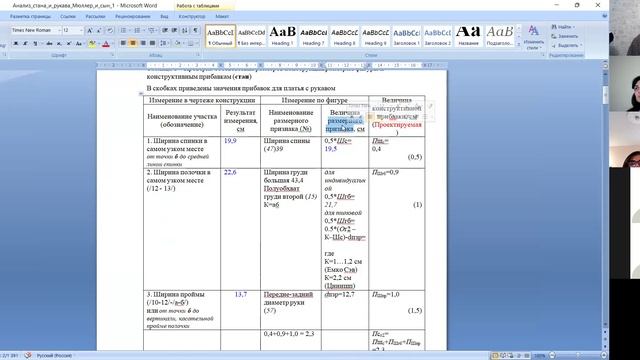Toggle strikethrough text button

[x=49, y=43]
